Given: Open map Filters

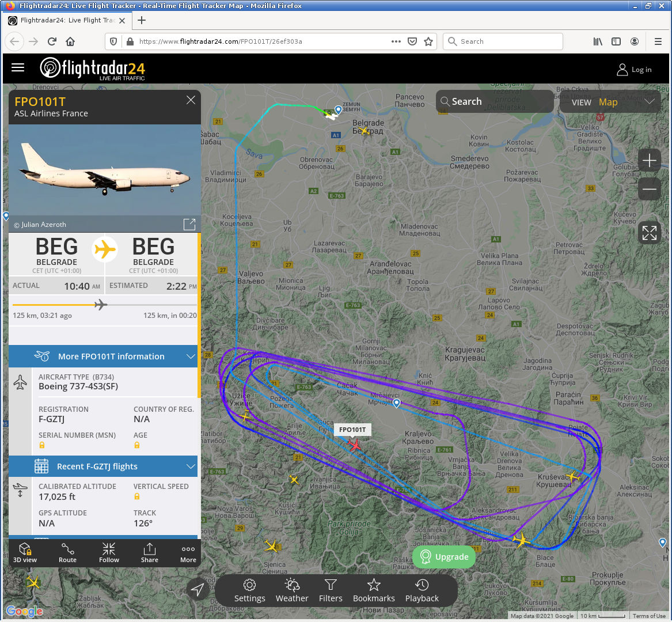Looking at the screenshot, I should (x=331, y=591).
